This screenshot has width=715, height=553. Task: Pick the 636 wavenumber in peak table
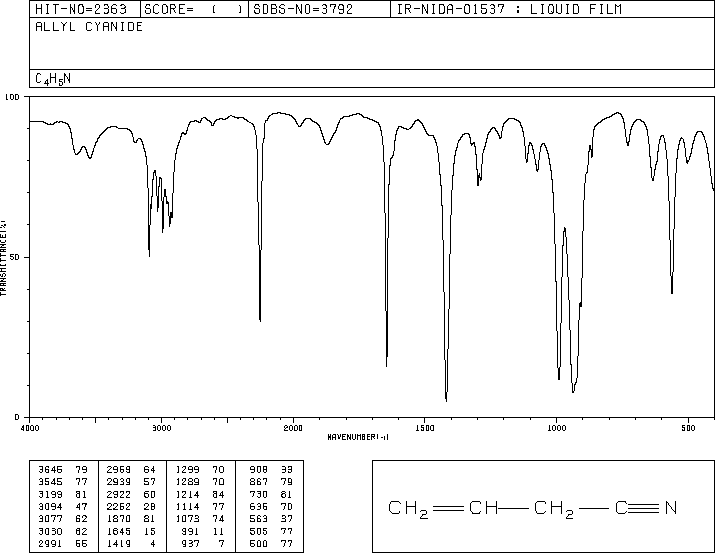click(x=259, y=506)
